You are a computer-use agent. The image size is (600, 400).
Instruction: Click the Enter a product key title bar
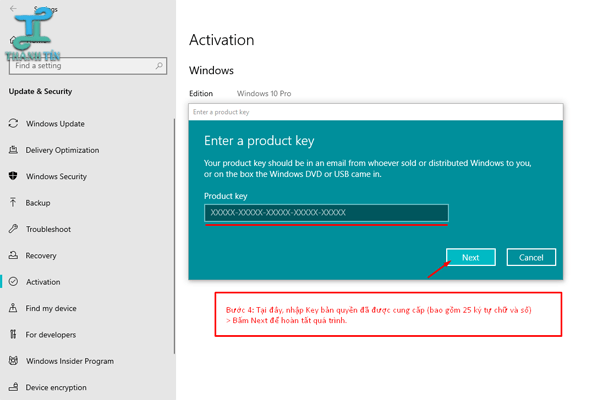point(375,112)
